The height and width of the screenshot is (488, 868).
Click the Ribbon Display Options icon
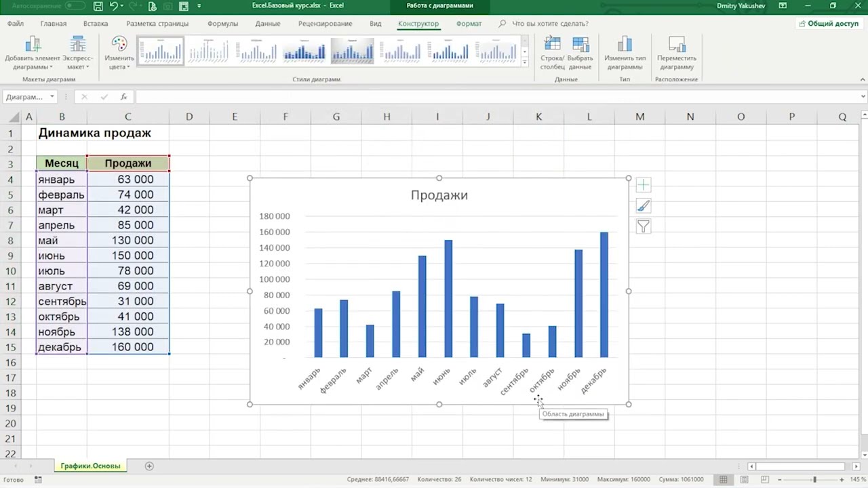tap(783, 6)
